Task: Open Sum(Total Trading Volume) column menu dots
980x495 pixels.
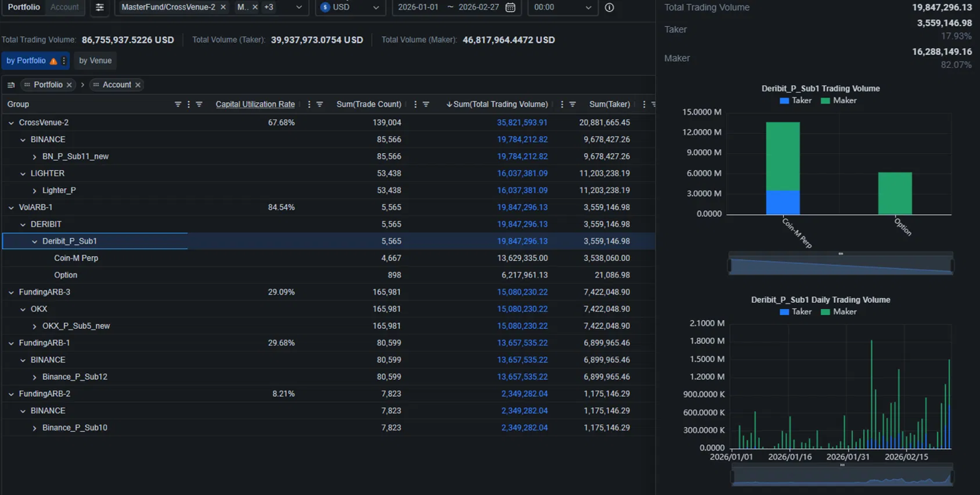Action: coord(562,104)
